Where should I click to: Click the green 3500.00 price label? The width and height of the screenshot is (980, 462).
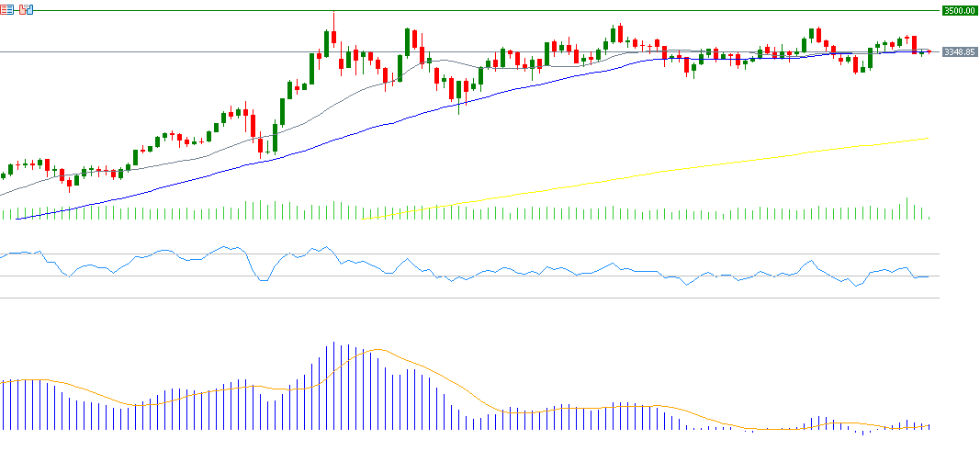point(959,11)
